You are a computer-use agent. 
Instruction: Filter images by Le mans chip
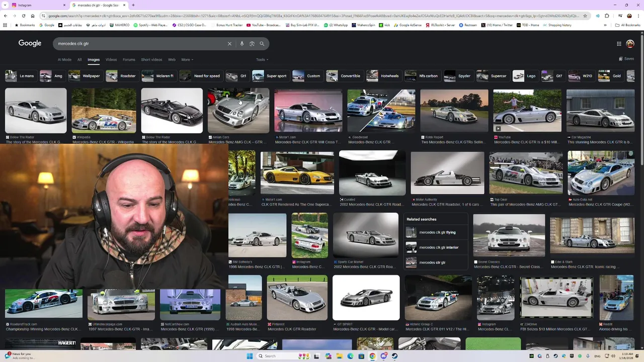[x=20, y=76]
